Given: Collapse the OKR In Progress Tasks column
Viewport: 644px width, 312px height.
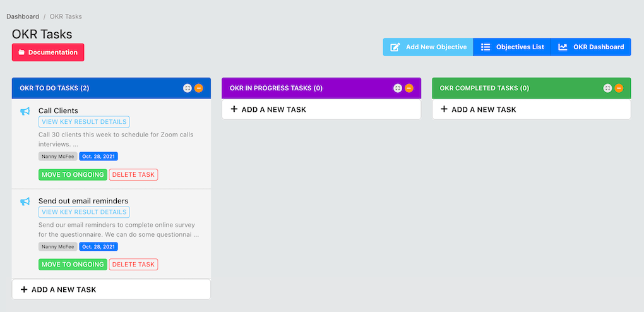Looking at the screenshot, I should click(408, 88).
